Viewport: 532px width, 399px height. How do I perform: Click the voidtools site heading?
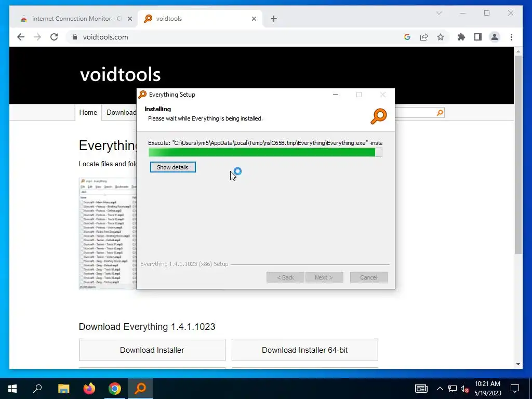click(120, 74)
